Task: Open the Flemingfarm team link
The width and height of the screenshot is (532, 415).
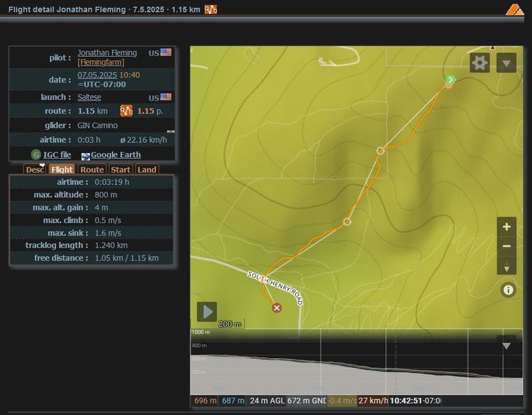Action: [x=100, y=62]
